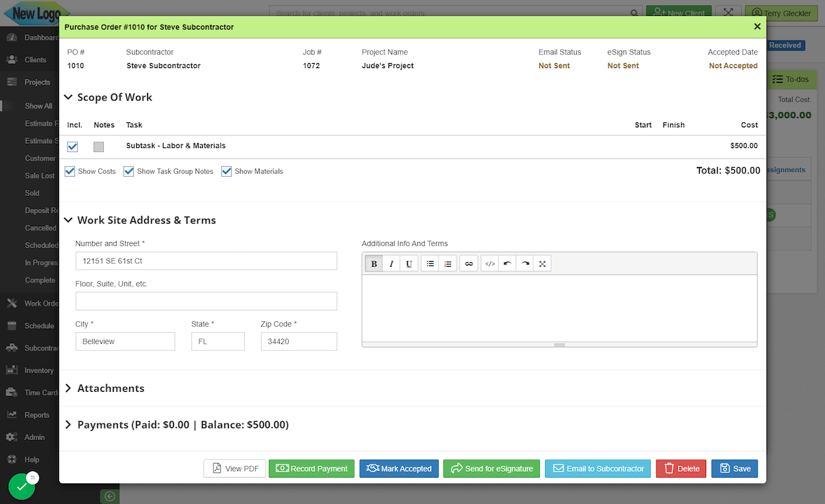This screenshot has width=825, height=504.
Task: Open Inventory from the sidebar menu
Action: (38, 371)
